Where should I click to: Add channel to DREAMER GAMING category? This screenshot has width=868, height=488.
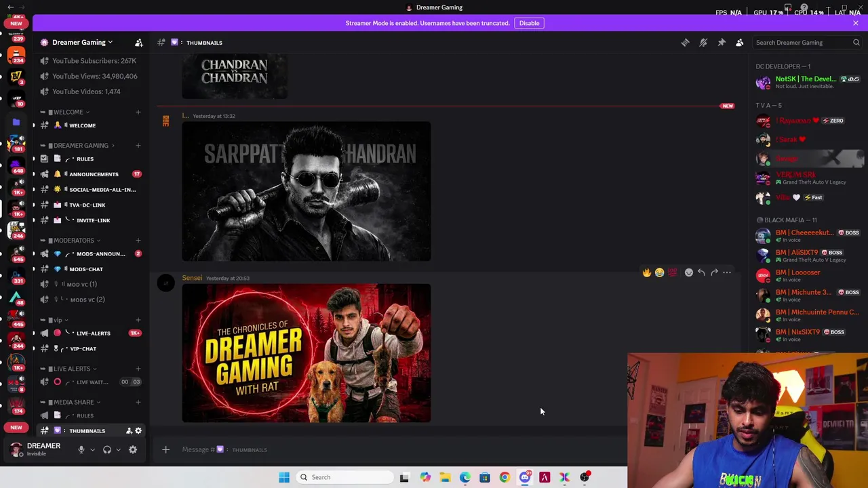[138, 145]
